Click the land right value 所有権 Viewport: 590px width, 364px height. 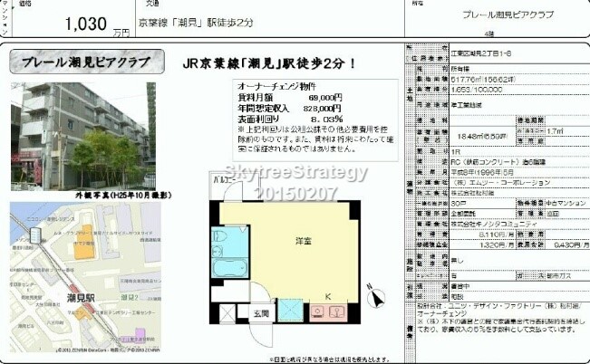[460, 69]
